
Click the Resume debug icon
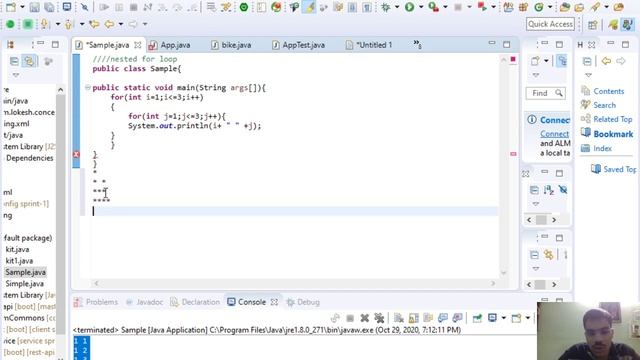(x=104, y=7)
